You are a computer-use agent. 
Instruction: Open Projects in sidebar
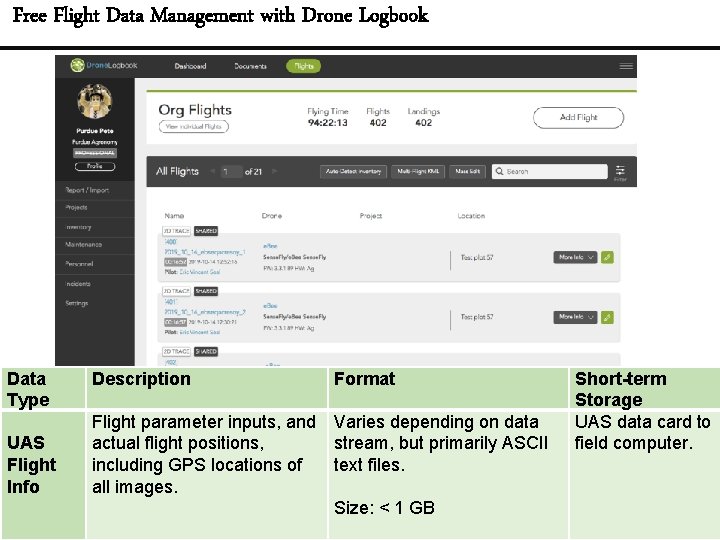tap(76, 208)
